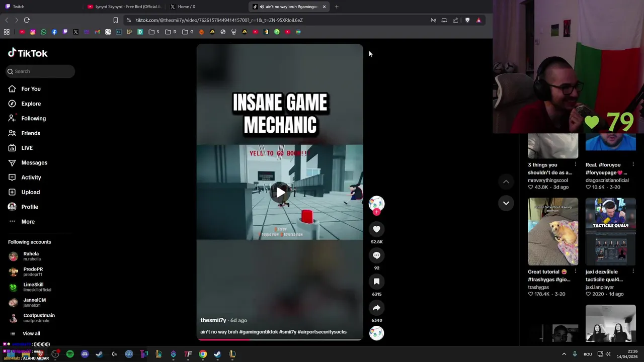Viewport: 644px width, 362px height.
Task: Open the Brave Shields icon
Action: pos(467,20)
